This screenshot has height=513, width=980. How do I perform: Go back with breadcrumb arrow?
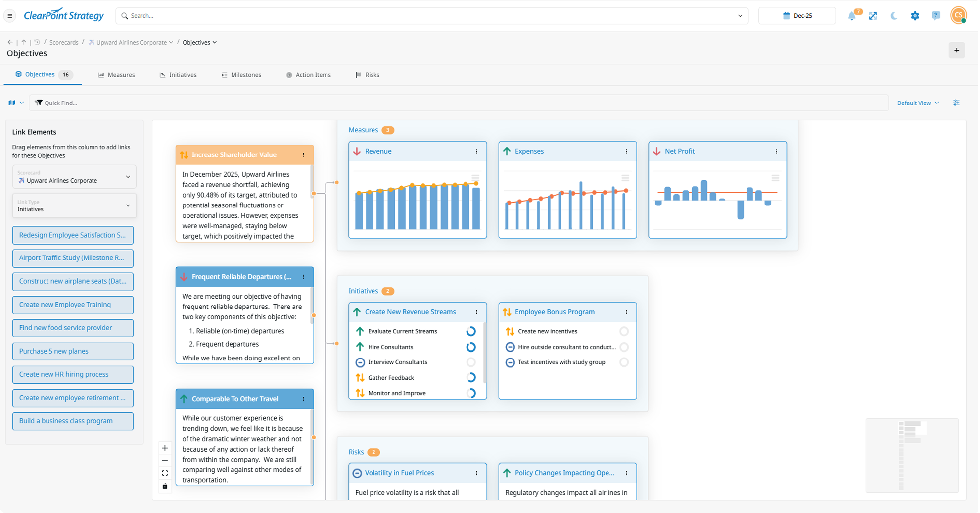click(x=10, y=42)
